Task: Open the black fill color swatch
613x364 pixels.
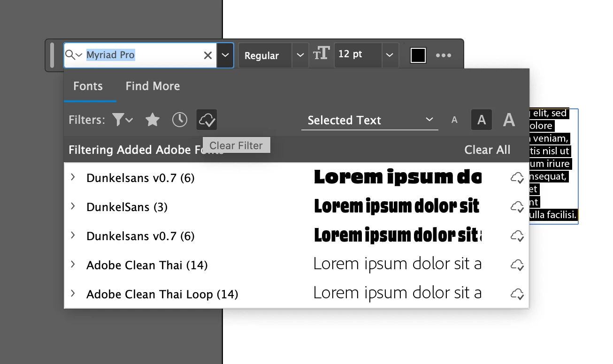Action: coord(418,55)
